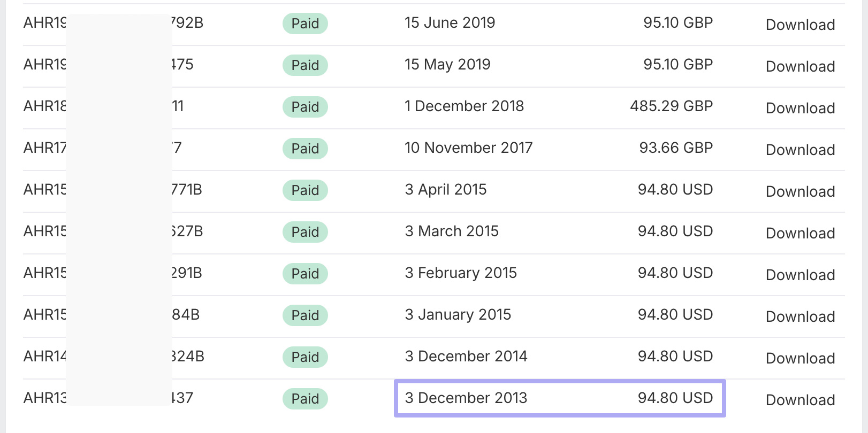Download the 3 April 2015 invoice
This screenshot has width=868, height=433.
pos(800,191)
